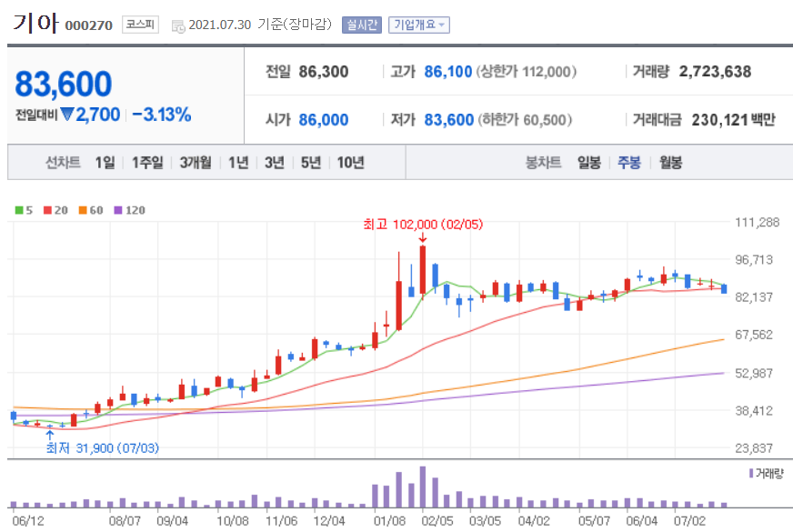793x532 pixels.
Task: Click the red 20 moving-average legend swatch
Action: tap(47, 210)
